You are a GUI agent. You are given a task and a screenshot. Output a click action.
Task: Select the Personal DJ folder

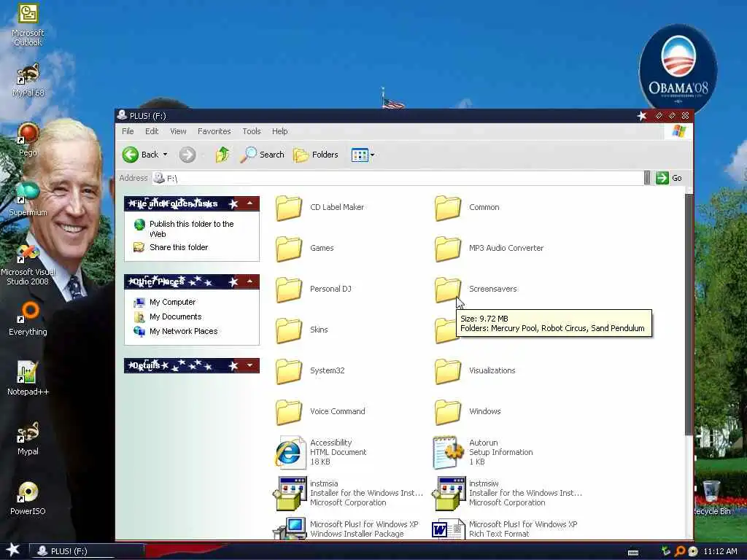click(x=314, y=289)
